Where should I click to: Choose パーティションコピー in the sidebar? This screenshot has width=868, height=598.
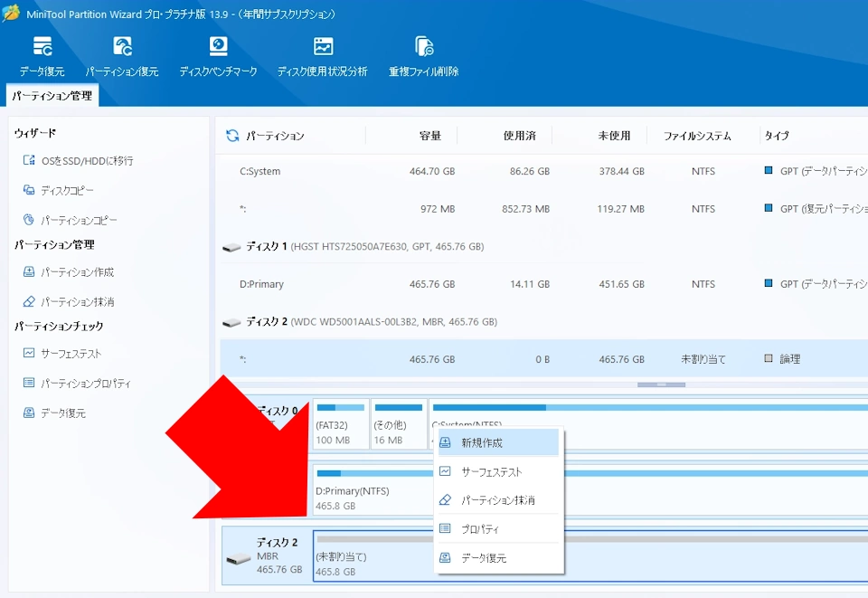point(79,221)
